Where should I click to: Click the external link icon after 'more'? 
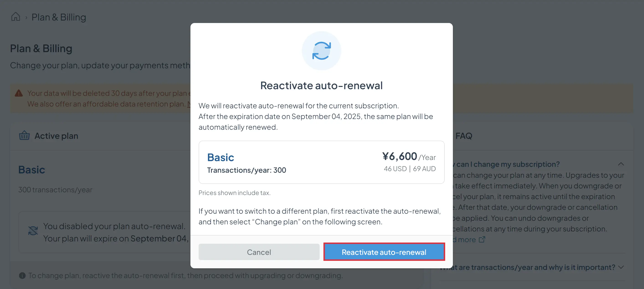click(482, 239)
